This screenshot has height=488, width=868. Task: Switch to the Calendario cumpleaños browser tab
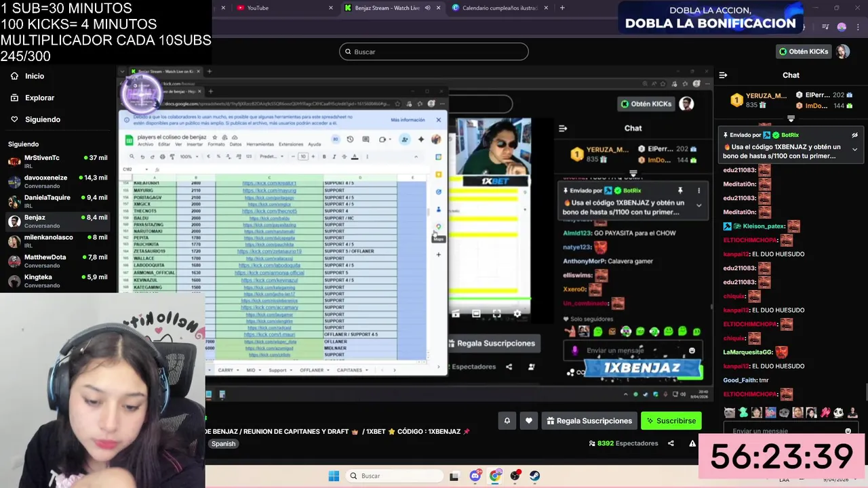click(x=499, y=8)
